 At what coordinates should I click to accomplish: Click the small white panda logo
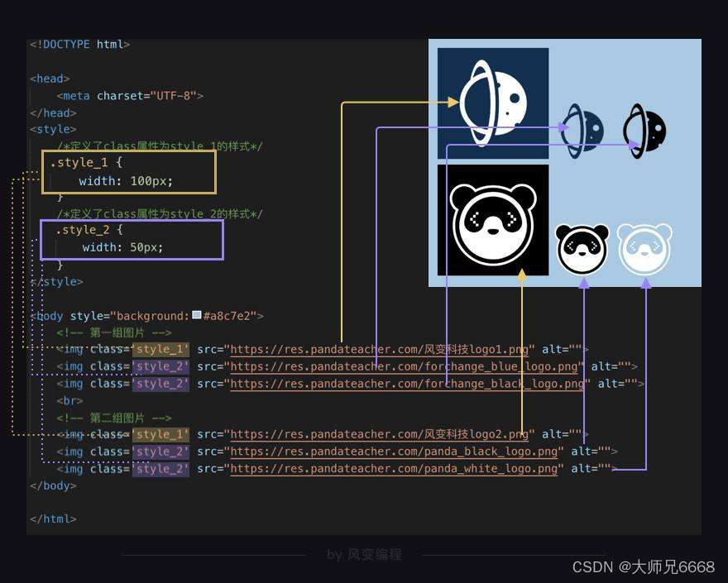point(644,249)
